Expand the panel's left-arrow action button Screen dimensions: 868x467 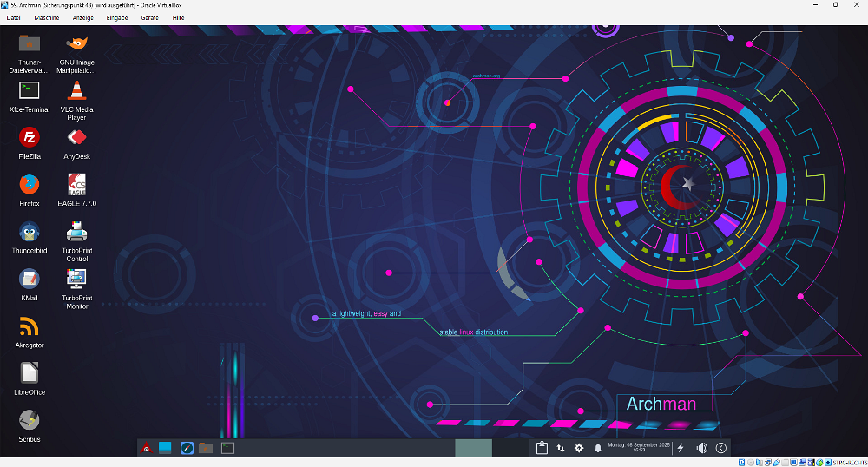pyautogui.click(x=721, y=448)
